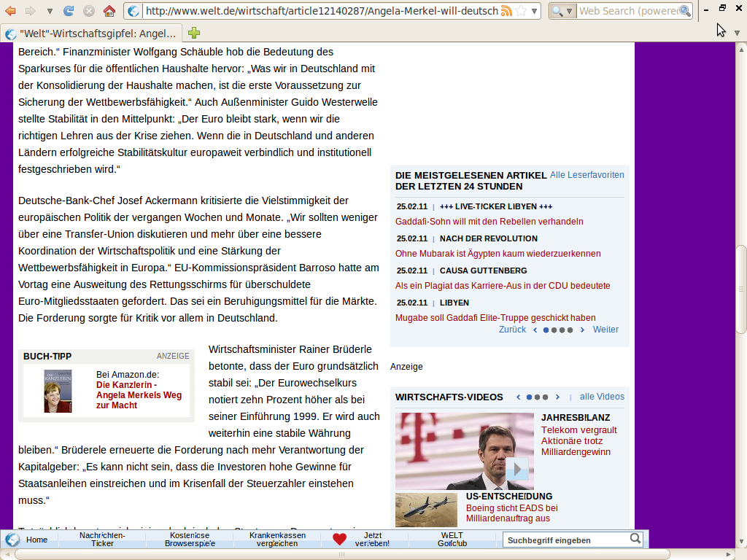747x560 pixels.
Task: Click the RSS feed icon in address bar
Action: 506,11
